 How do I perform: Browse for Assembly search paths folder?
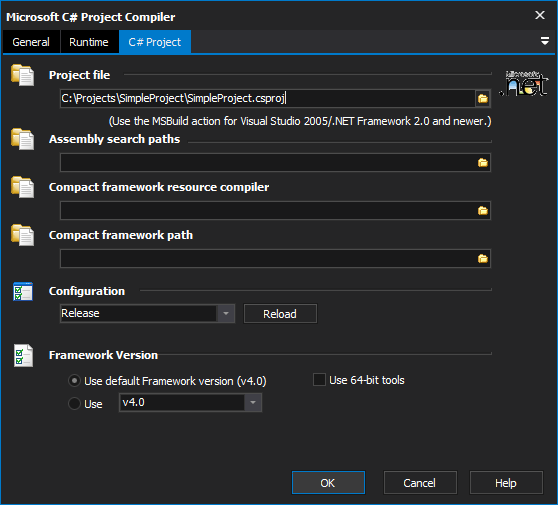[483, 163]
